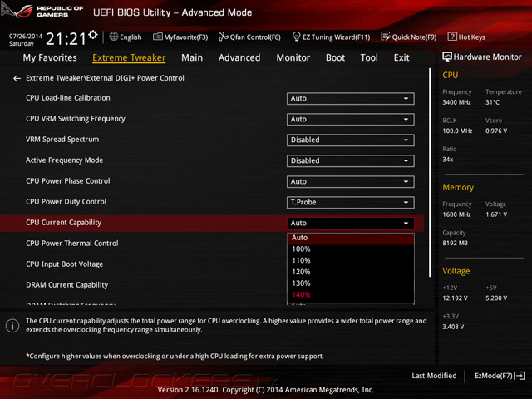The height and width of the screenshot is (399, 532).
Task: Click the info icon beside description
Action: [x=12, y=326]
